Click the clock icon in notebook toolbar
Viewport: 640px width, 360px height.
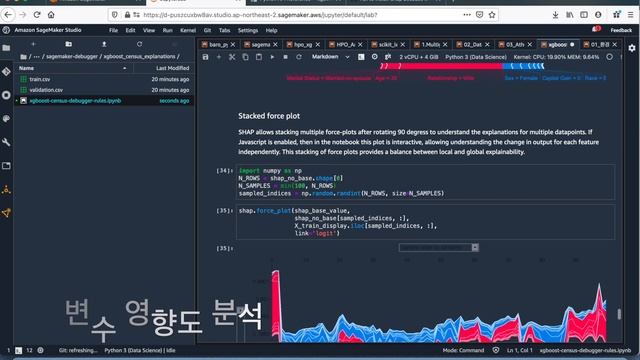[375, 57]
